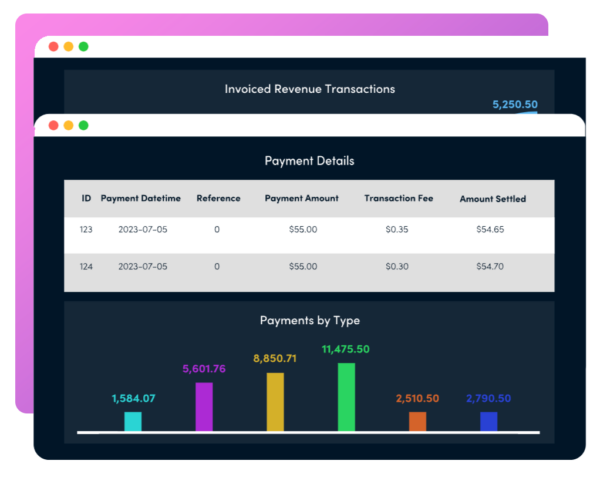This screenshot has width=600, height=481.
Task: Click the Reference column header
Action: point(218,198)
